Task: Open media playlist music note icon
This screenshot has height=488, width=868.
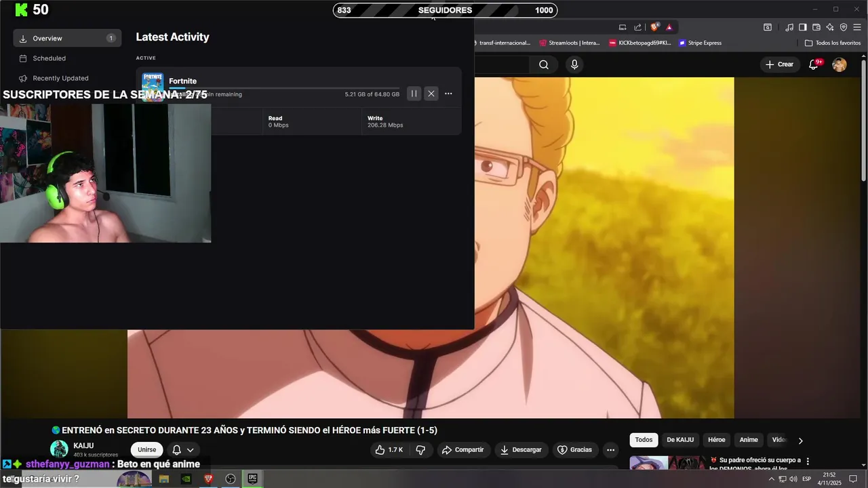Action: [789, 27]
